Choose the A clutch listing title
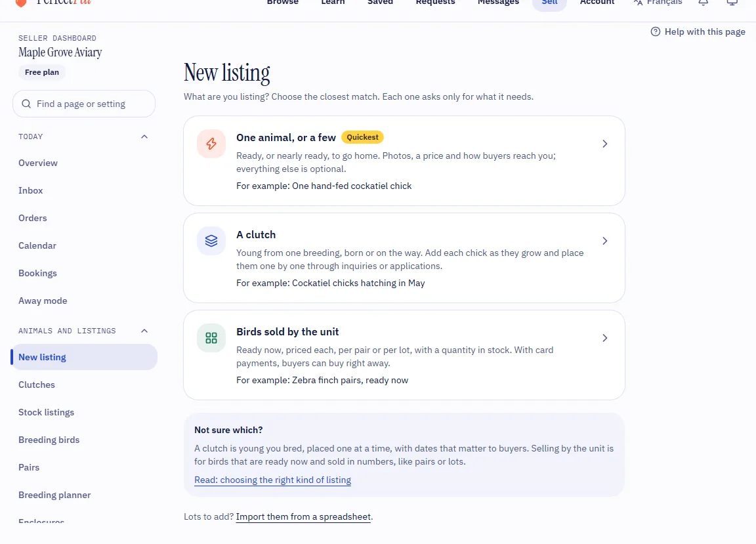Screen dimensions: 756x544 pyautogui.click(x=256, y=235)
